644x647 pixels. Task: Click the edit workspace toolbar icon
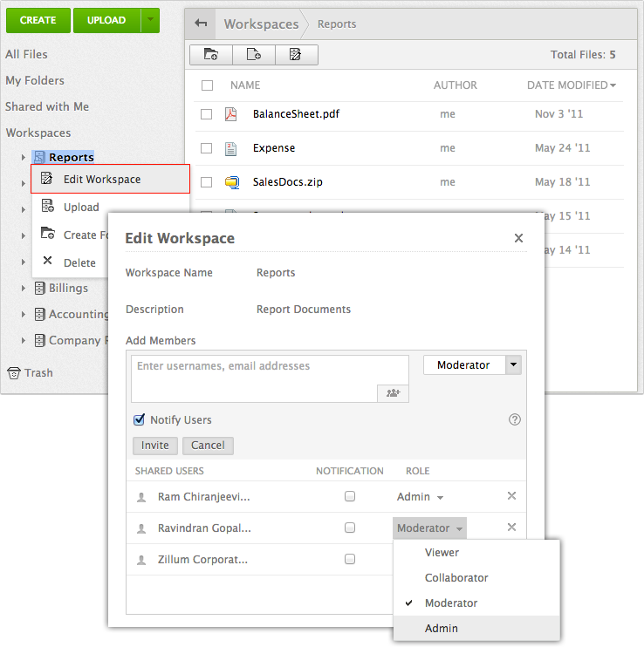tap(296, 54)
